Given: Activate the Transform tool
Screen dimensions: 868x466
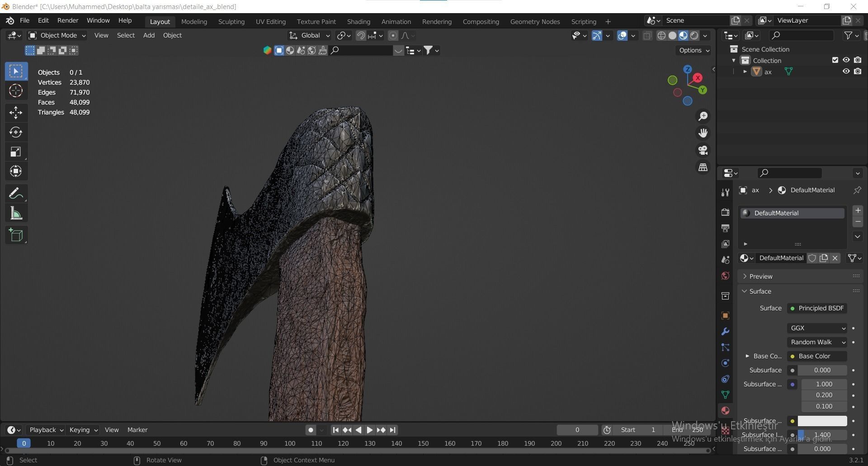Looking at the screenshot, I should [x=16, y=171].
